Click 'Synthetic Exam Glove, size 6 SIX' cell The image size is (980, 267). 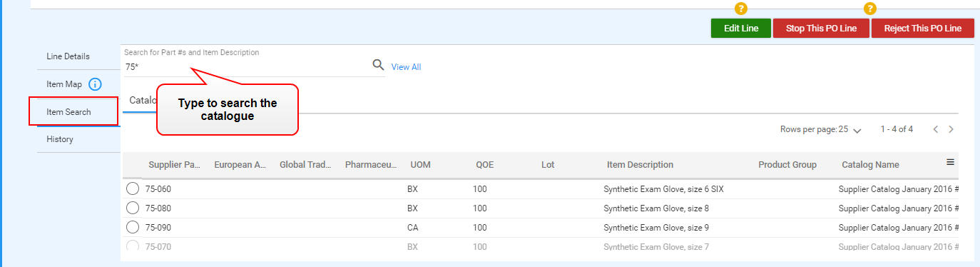664,189
